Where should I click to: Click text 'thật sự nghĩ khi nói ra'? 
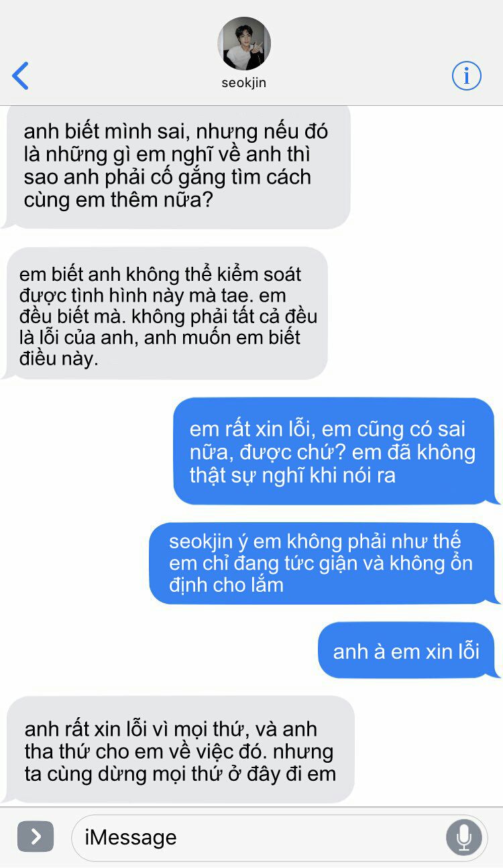coord(292,475)
